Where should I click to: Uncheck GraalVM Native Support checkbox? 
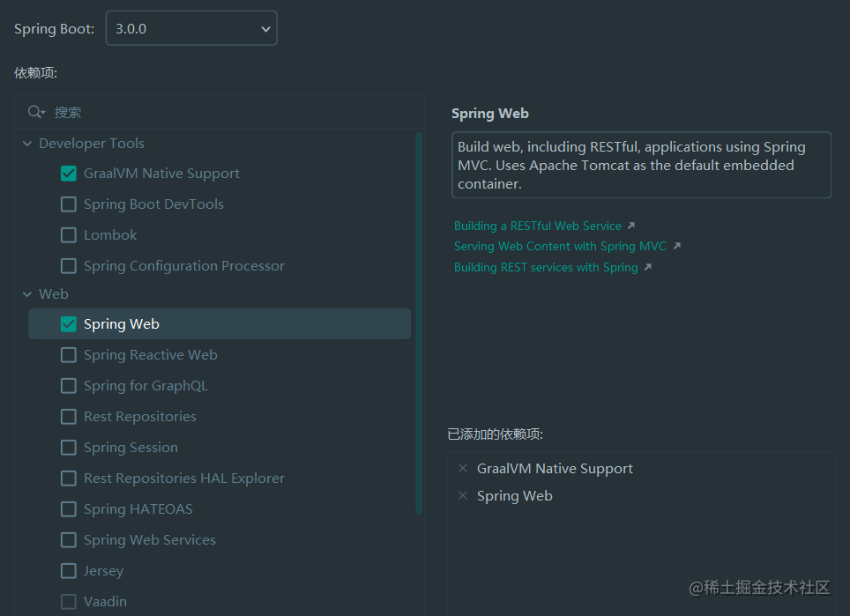click(x=68, y=174)
